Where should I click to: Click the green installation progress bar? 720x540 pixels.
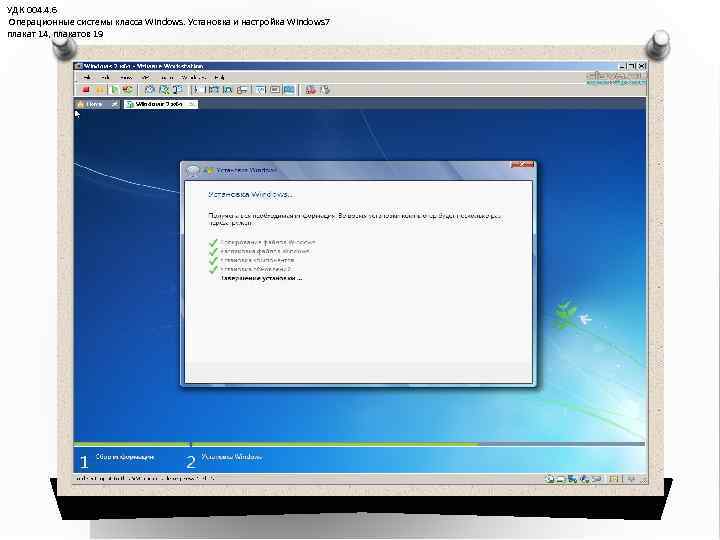(276, 444)
